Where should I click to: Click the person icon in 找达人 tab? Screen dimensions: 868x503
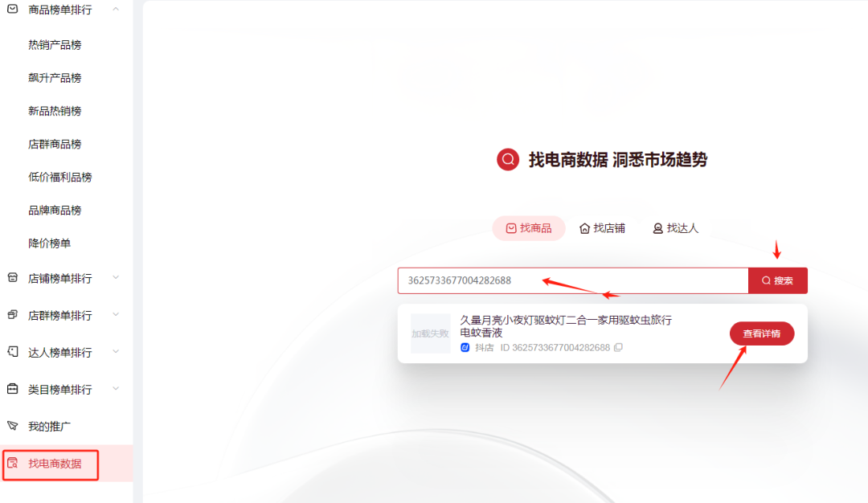pyautogui.click(x=657, y=228)
